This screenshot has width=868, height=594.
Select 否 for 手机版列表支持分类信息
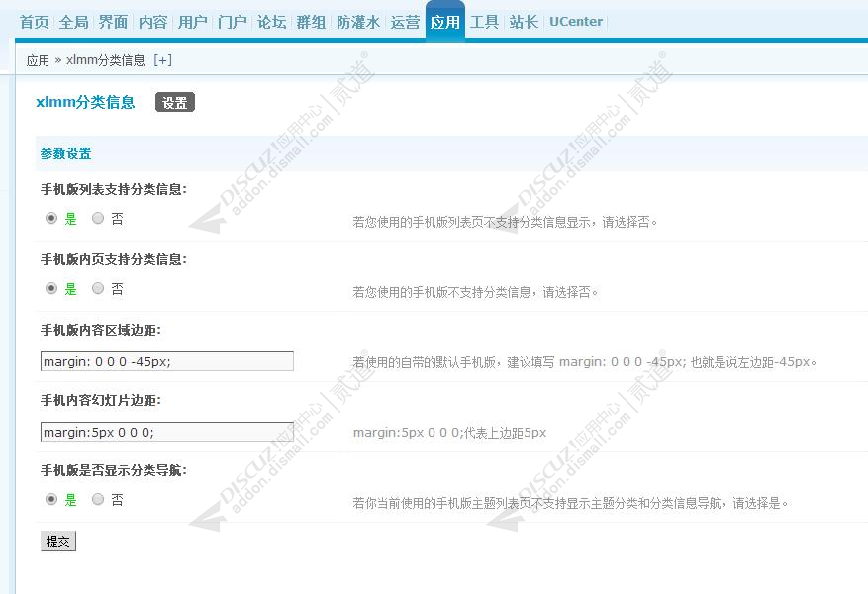tap(98, 218)
